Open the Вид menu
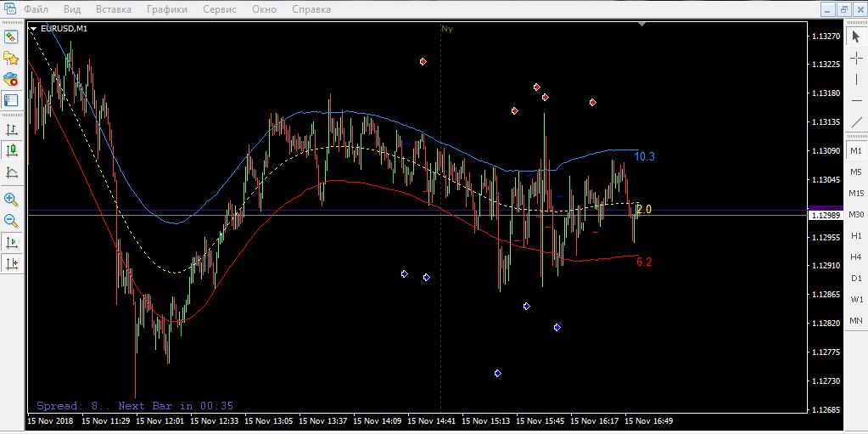The width and height of the screenshot is (868, 434). (x=72, y=9)
